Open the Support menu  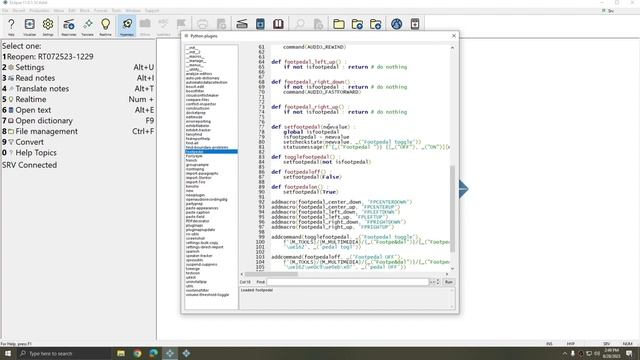152,11
